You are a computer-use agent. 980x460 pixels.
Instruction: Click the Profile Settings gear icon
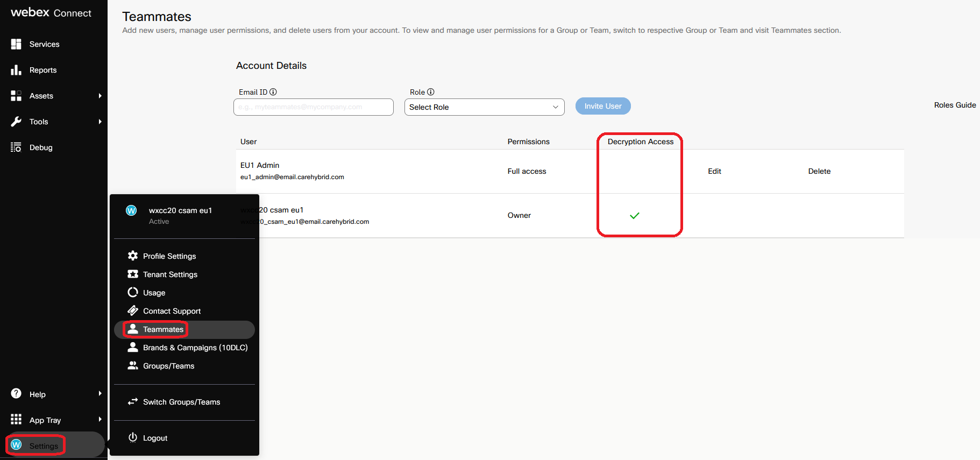[x=133, y=256]
